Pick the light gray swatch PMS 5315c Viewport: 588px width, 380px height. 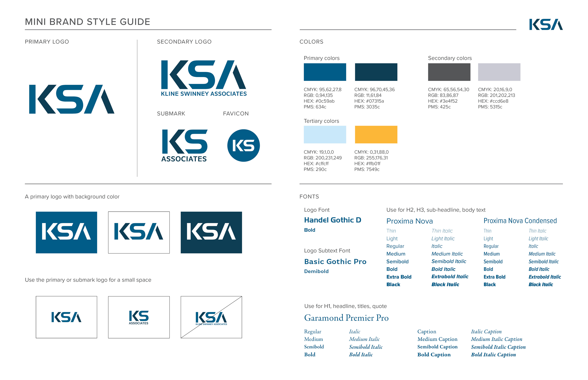point(499,72)
